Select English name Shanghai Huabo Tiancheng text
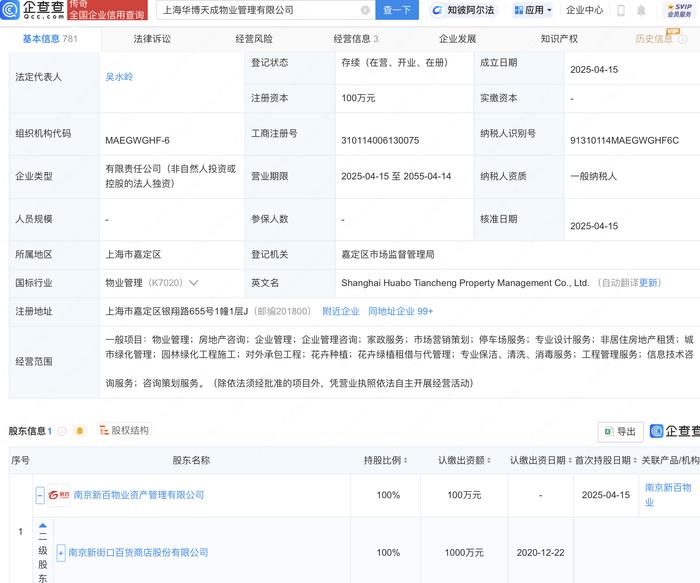The image size is (700, 583). point(465,283)
